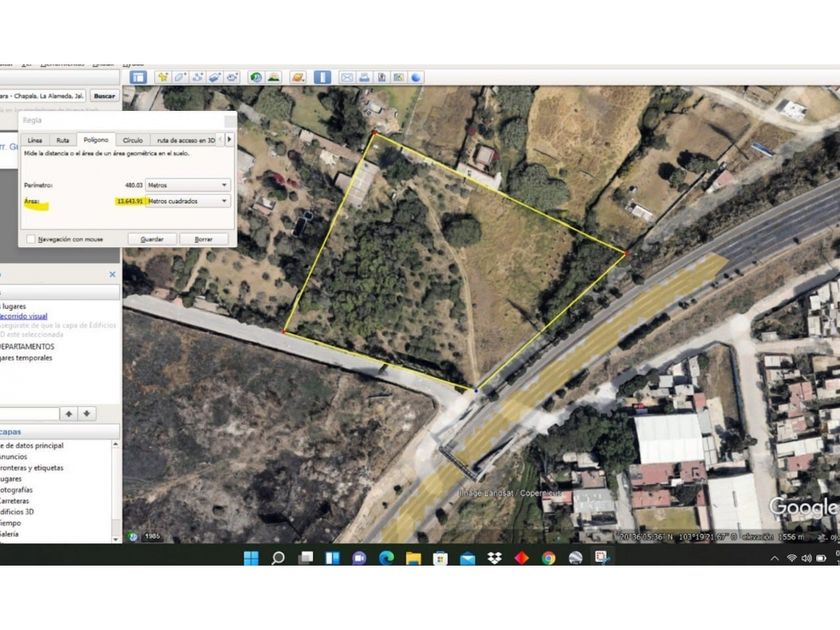Image resolution: width=840 pixels, height=630 pixels.
Task: Open the Área units dropdown Metros cuadrados
Action: click(188, 201)
